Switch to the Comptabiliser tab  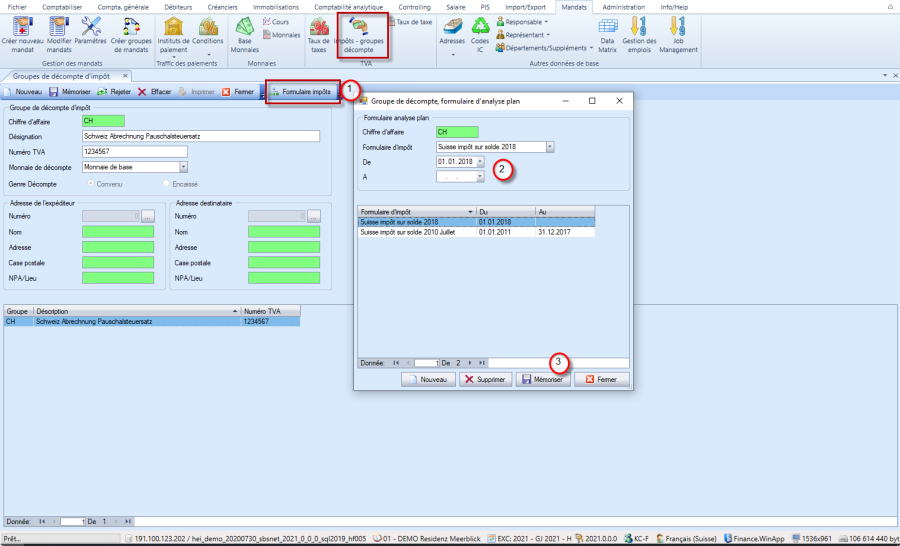[62, 7]
